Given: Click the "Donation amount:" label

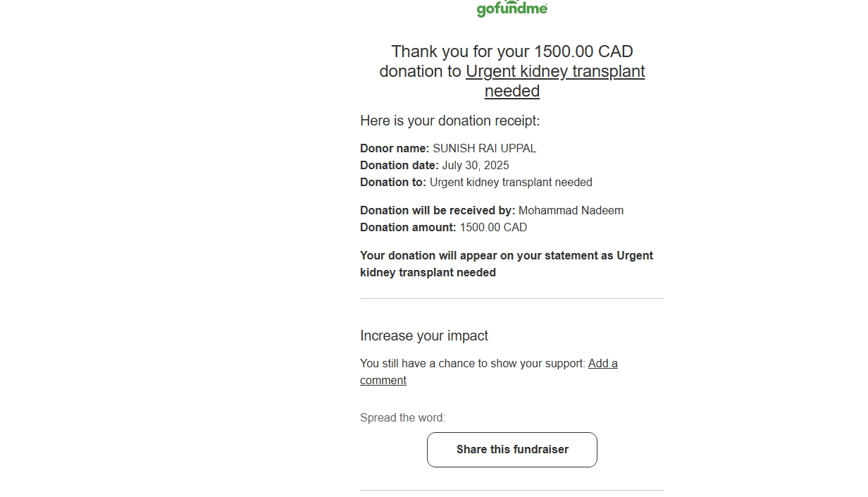Looking at the screenshot, I should (408, 228).
